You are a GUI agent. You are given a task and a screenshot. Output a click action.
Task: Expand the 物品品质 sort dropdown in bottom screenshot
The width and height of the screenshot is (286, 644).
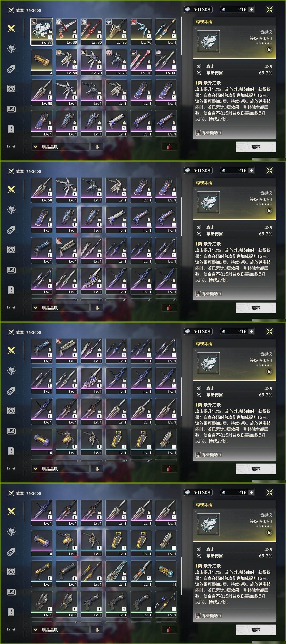[x=60, y=630]
